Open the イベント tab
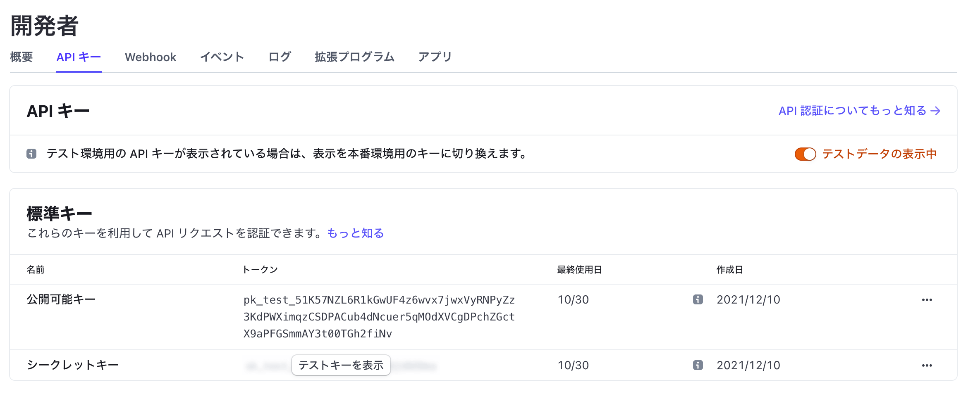The height and width of the screenshot is (394, 980). [222, 57]
